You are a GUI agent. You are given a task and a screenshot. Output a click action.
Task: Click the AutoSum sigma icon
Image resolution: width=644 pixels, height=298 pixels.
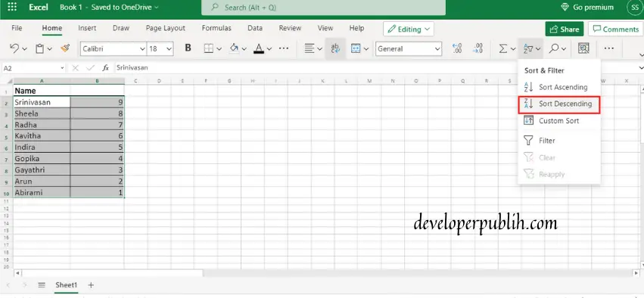pyautogui.click(x=502, y=48)
